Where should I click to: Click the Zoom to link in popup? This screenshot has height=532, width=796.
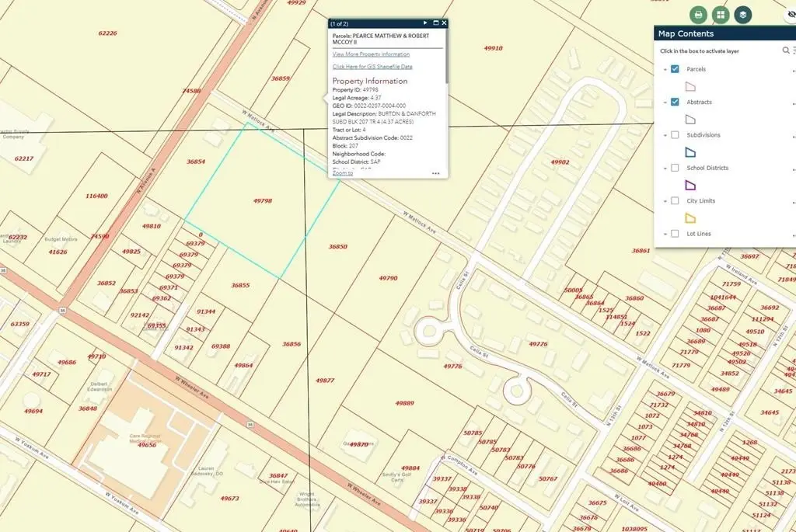pos(342,173)
